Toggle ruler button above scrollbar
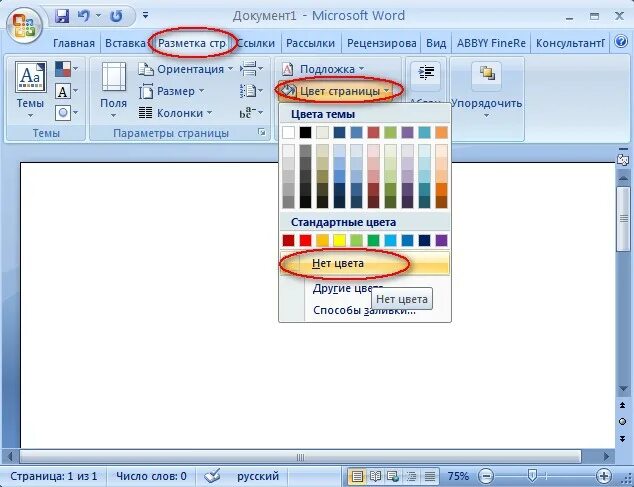The width and height of the screenshot is (634, 487). [x=623, y=159]
